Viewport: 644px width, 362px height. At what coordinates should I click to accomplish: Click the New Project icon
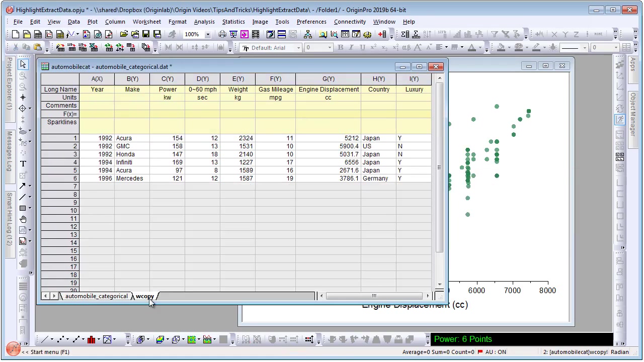pyautogui.click(x=15, y=34)
